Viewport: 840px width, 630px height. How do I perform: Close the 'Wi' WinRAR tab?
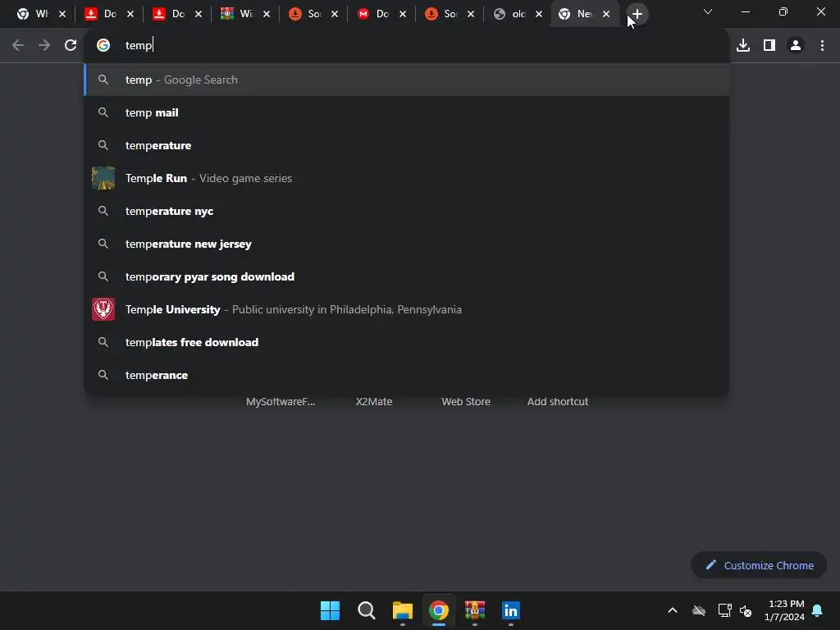click(x=267, y=14)
